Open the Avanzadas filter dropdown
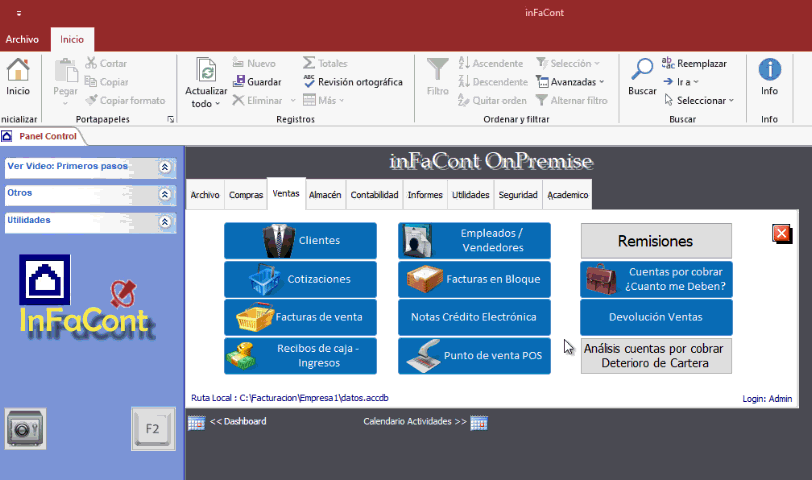 click(570, 82)
